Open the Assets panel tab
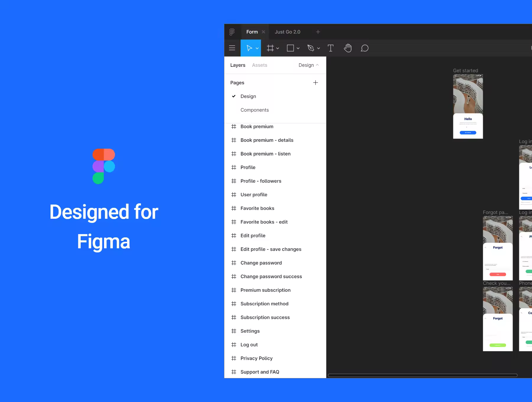The image size is (532, 402). [x=259, y=65]
